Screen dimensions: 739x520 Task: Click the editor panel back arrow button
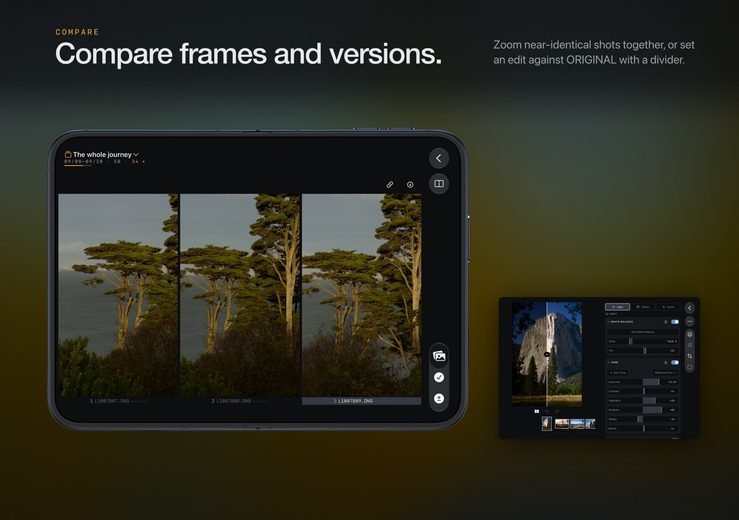tap(689, 308)
